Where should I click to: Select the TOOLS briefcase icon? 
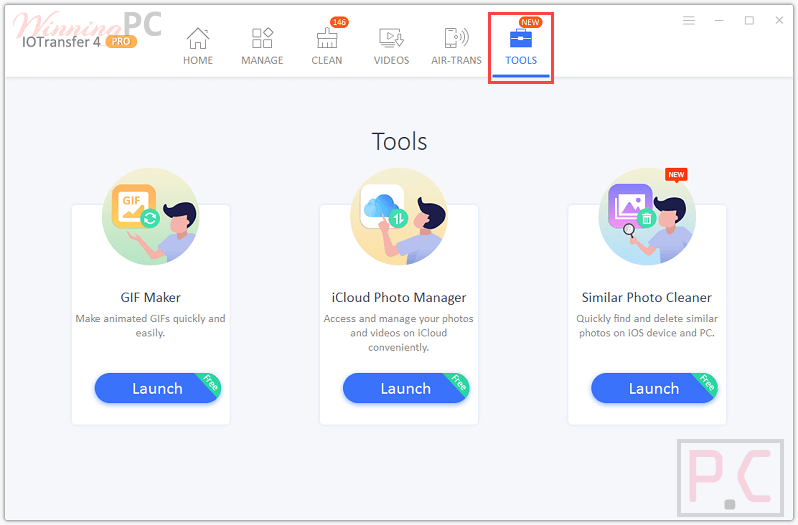tap(521, 39)
